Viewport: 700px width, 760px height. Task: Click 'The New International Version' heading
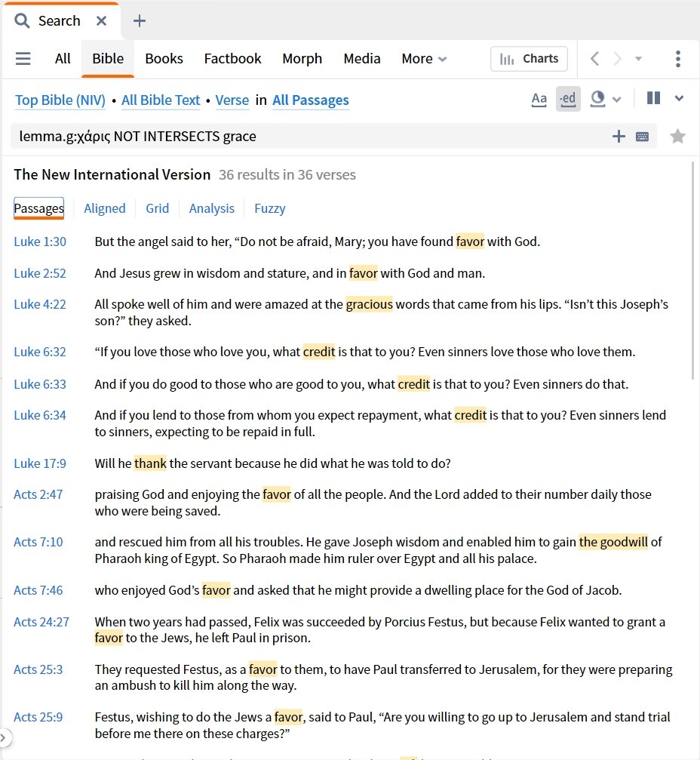coord(112,174)
